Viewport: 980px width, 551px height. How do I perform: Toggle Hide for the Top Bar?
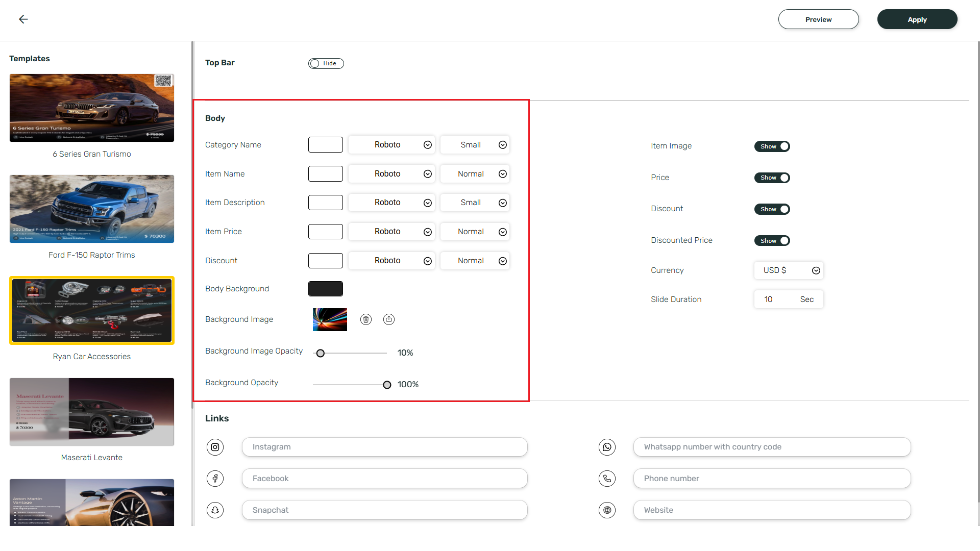[x=326, y=63]
